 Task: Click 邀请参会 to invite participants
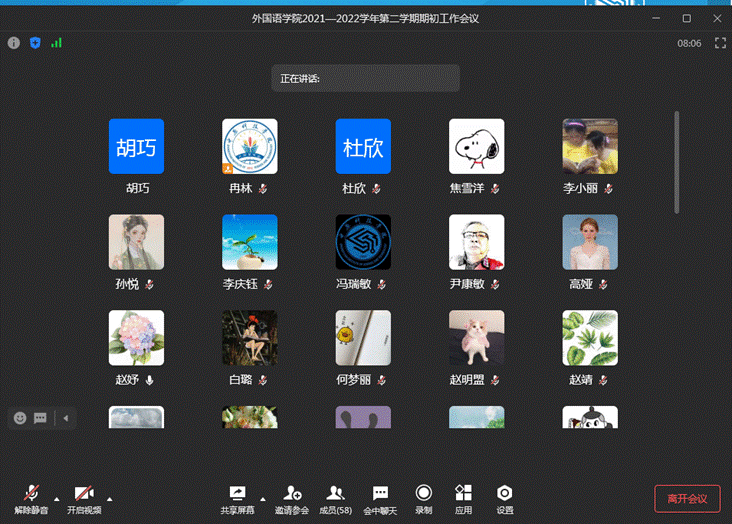tap(292, 493)
